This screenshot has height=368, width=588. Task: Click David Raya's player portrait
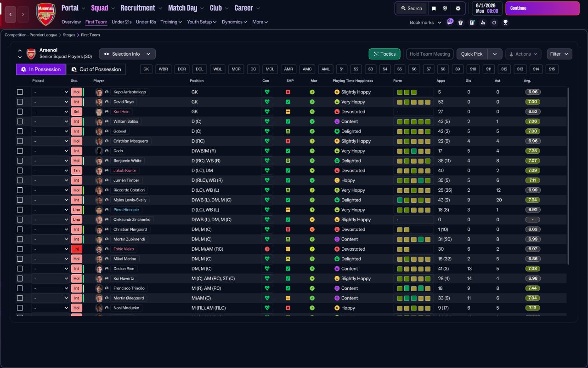click(x=99, y=102)
